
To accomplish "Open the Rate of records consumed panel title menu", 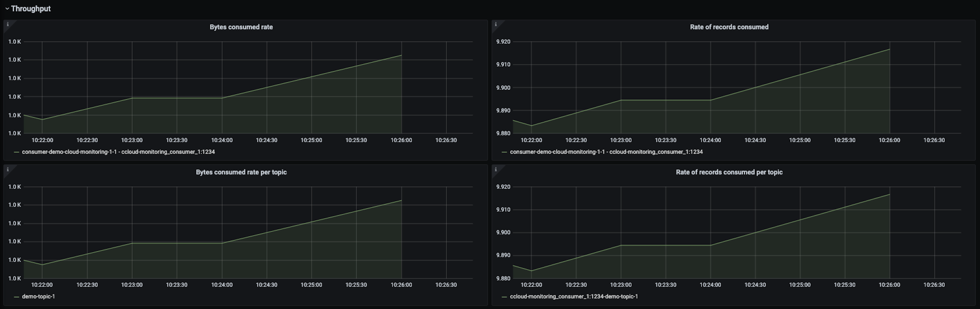I will coord(729,27).
